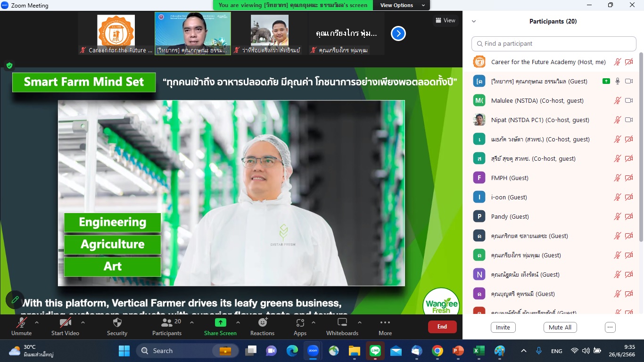Click the View layout button

coord(446,20)
